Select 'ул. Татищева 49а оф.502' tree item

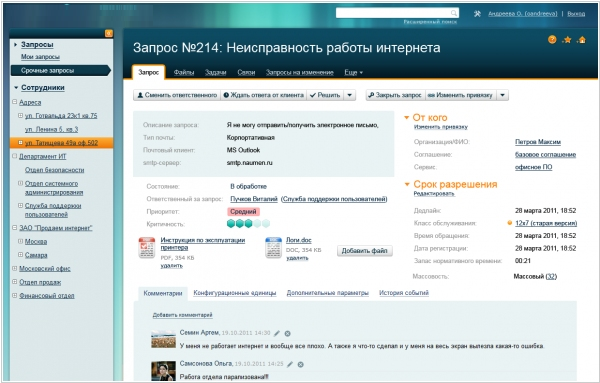(x=61, y=143)
